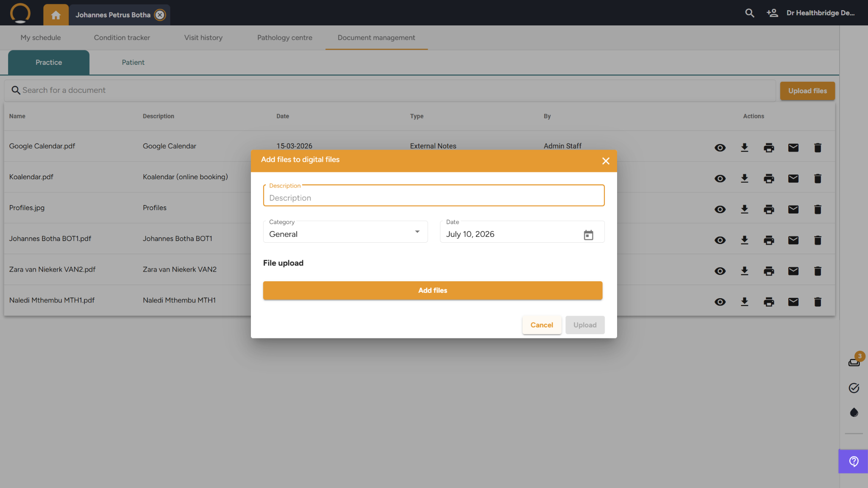Email Google Calendar.pdf
The height and width of the screenshot is (488, 868).
pos(793,148)
